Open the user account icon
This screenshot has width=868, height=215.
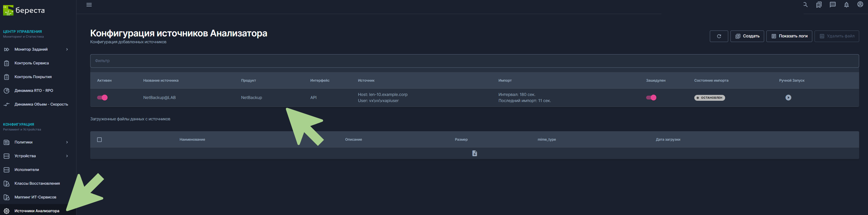point(860,5)
